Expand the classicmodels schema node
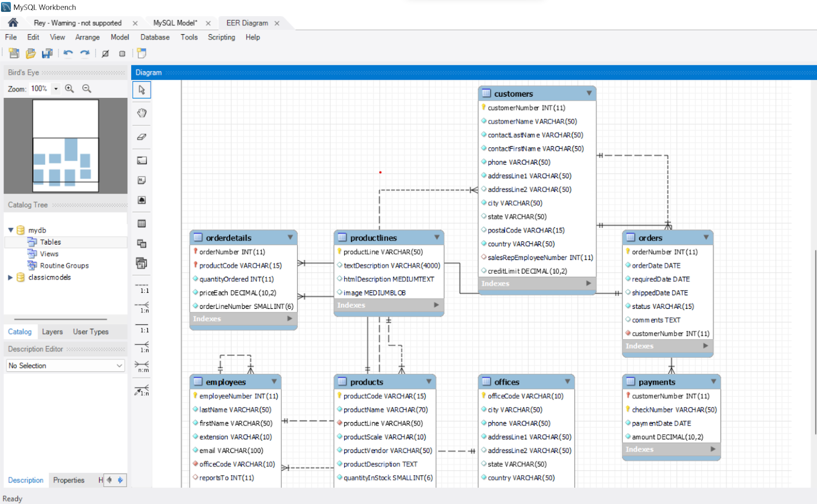Viewport: 817px width, 504px height. (x=10, y=277)
